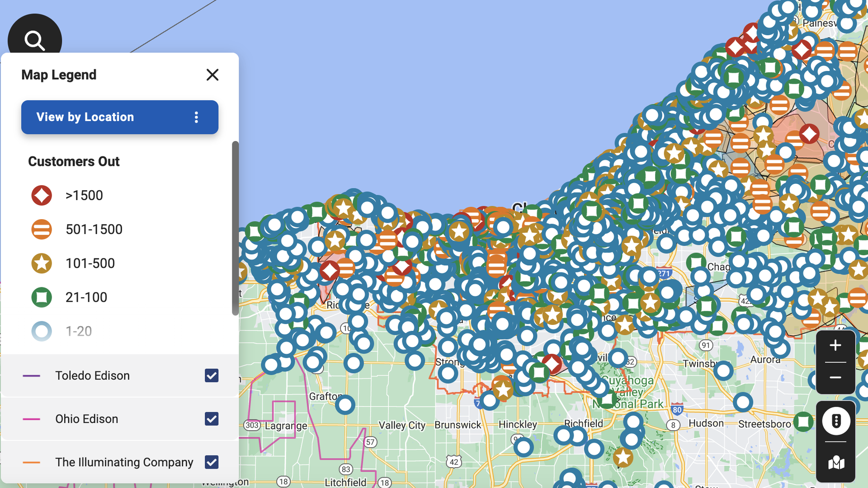
Task: Click the red >1500 diamond legend icon
Action: [42, 195]
